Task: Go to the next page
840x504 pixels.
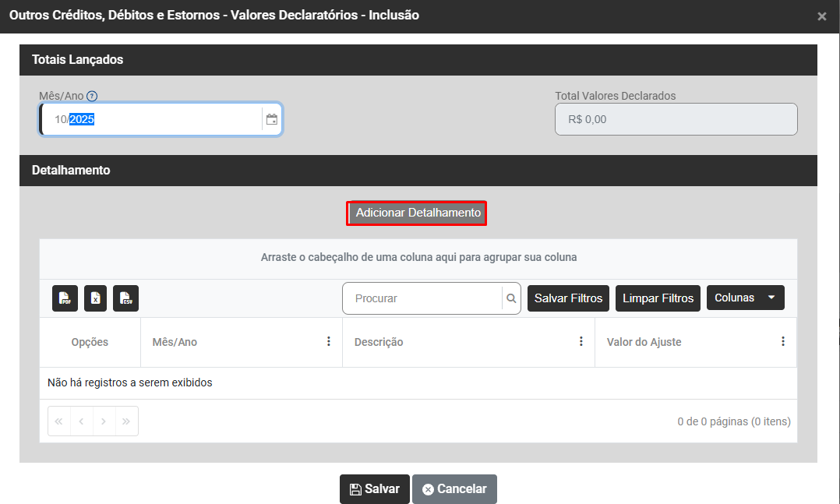Action: (104, 421)
